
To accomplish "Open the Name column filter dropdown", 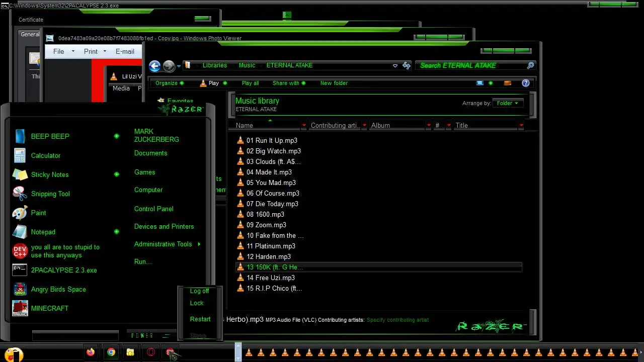I will [x=304, y=126].
